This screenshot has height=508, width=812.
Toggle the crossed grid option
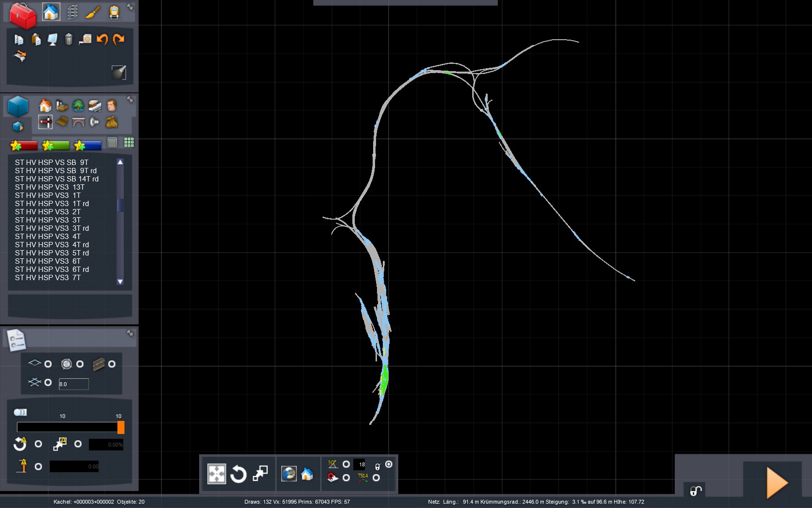(x=48, y=382)
